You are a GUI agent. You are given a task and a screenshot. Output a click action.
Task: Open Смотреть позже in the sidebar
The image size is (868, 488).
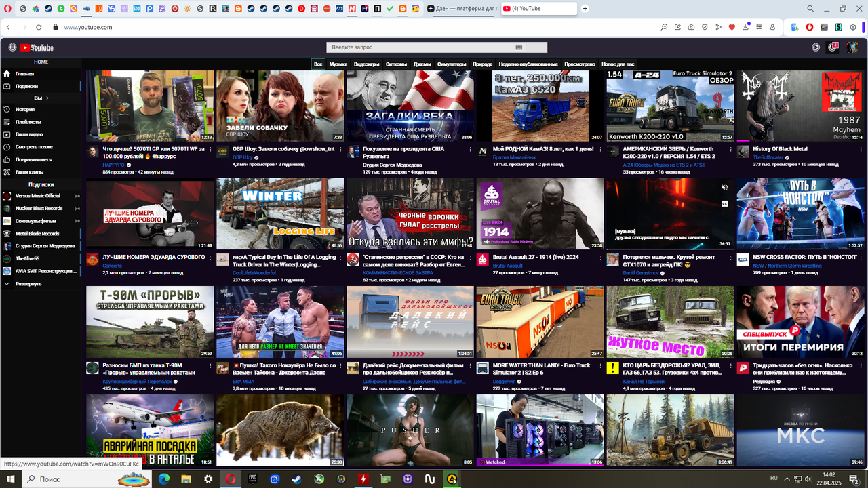(x=41, y=147)
